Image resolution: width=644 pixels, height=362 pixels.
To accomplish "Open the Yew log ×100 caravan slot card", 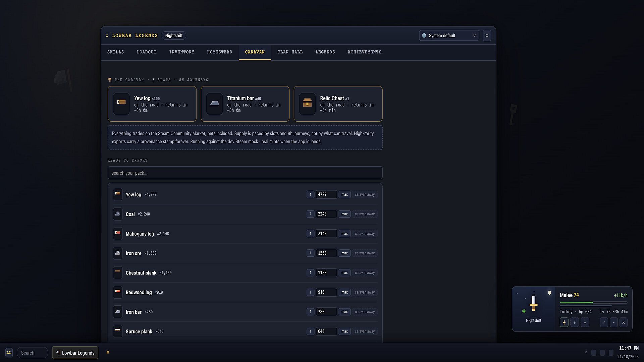I will (x=152, y=104).
